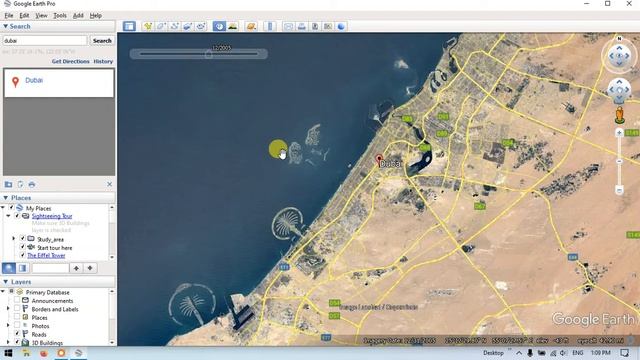Screen dimensions: 640x360
Task: Select the Dubai search result
Action: [x=59, y=83]
